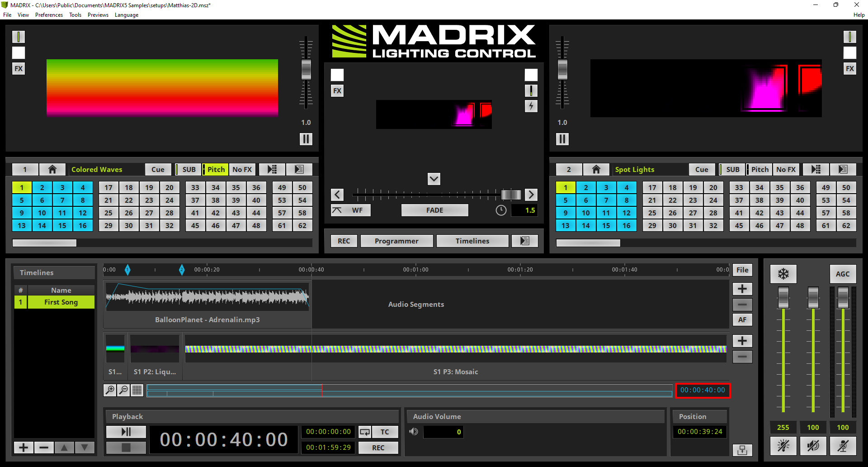Toggle the loop playback icon

click(364, 432)
